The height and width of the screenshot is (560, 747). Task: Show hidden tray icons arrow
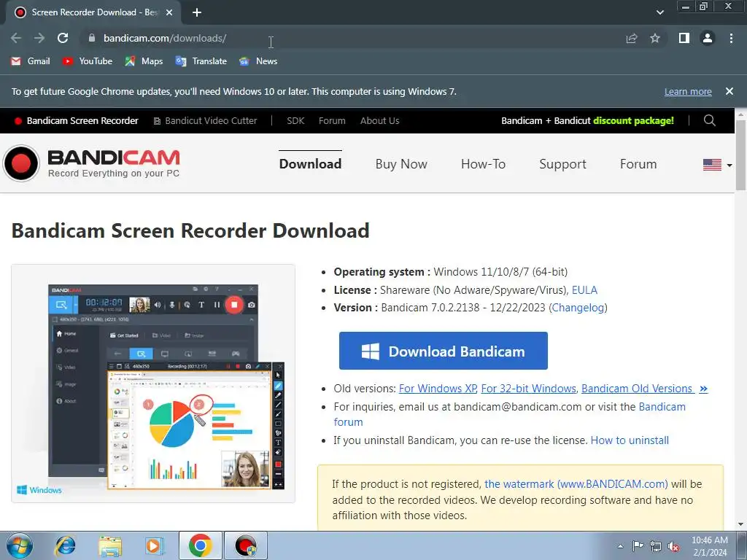pos(620,546)
